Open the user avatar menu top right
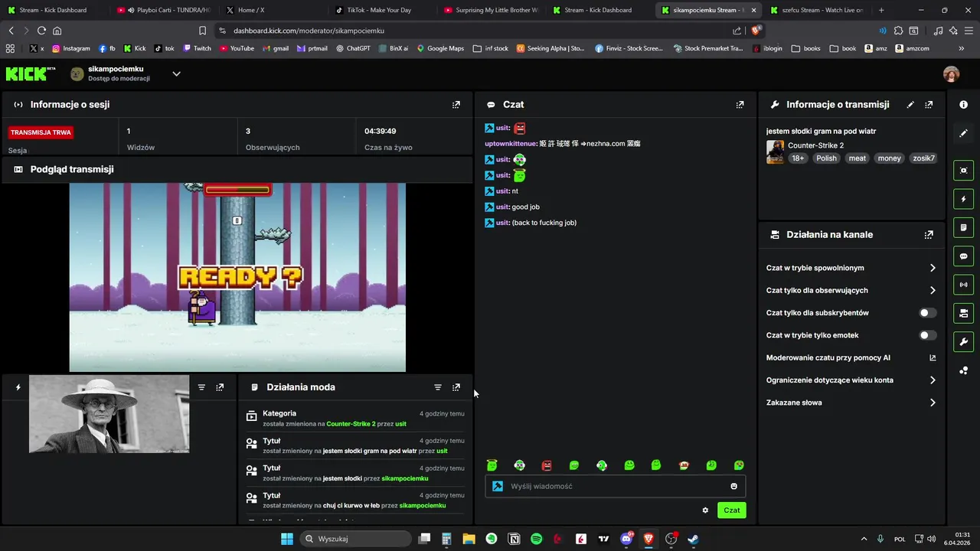The width and height of the screenshot is (980, 551). tap(951, 74)
